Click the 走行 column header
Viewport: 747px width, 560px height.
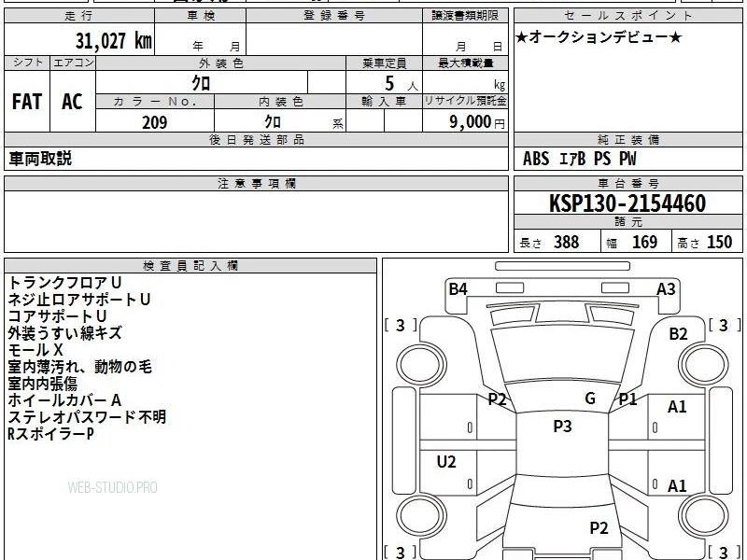79,15
